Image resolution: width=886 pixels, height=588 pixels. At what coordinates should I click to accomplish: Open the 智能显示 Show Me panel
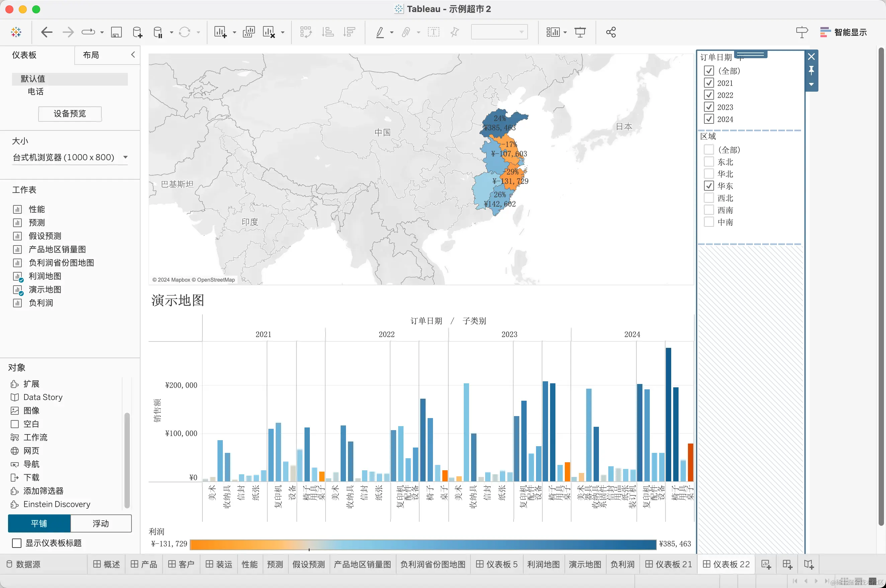pos(843,32)
